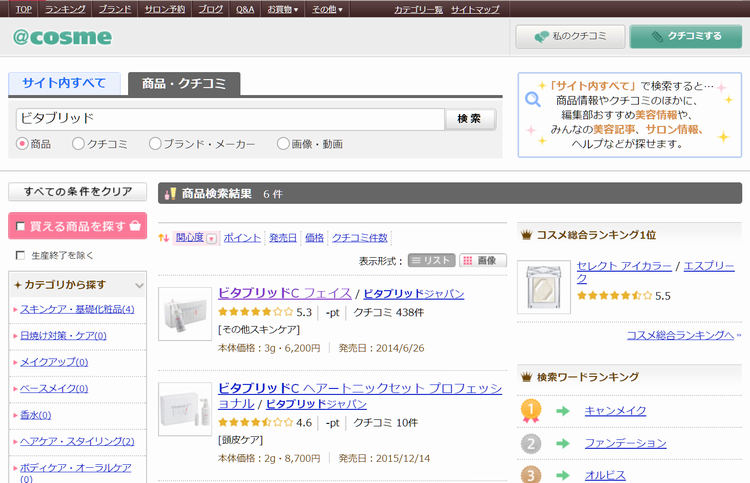This screenshot has height=483, width=750.
Task: Open コスメ総合ランキングへ link
Action: 680,335
